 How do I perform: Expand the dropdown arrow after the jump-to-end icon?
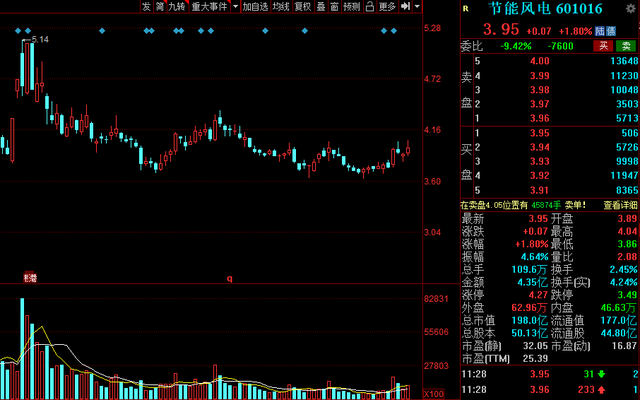[x=417, y=6]
